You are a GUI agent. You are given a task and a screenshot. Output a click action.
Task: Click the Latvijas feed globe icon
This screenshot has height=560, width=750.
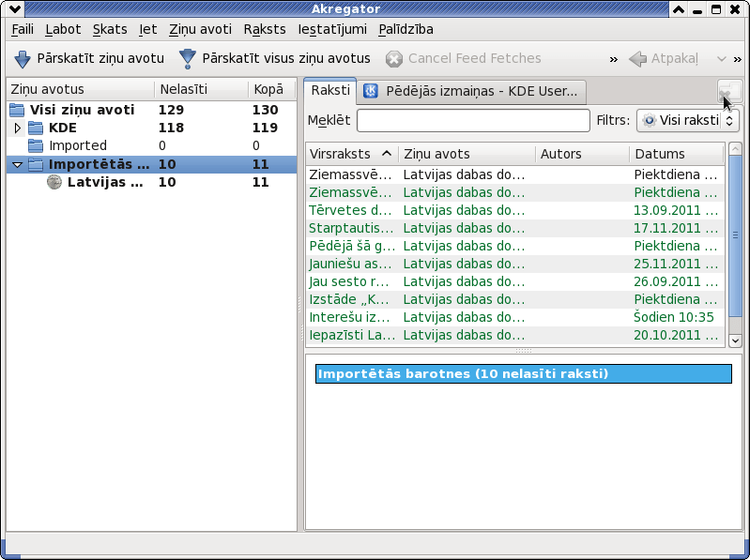click(x=54, y=182)
